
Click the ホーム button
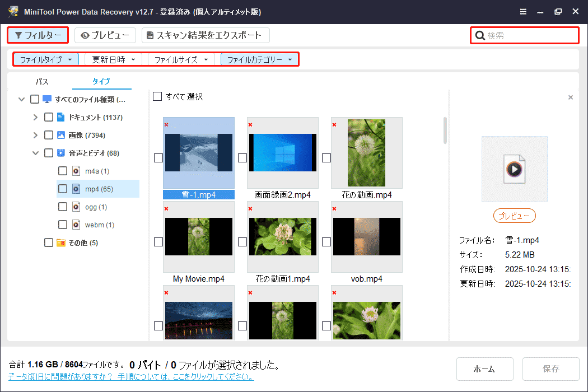(484, 368)
